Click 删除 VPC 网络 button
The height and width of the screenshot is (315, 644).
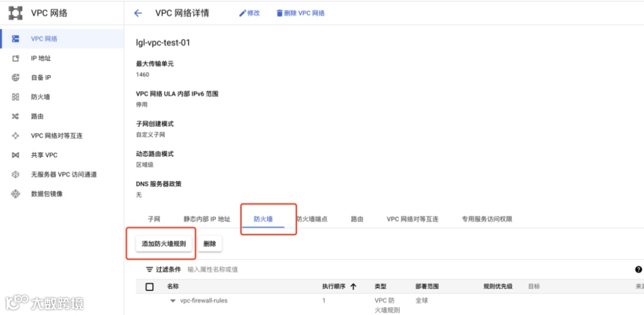301,13
